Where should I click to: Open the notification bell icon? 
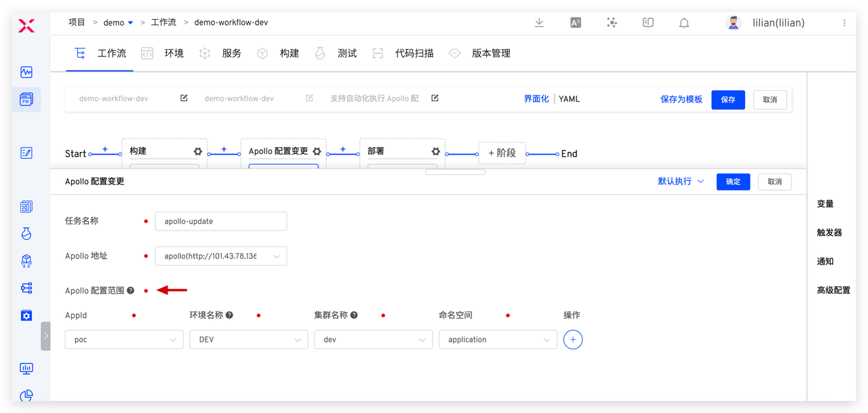[684, 22]
